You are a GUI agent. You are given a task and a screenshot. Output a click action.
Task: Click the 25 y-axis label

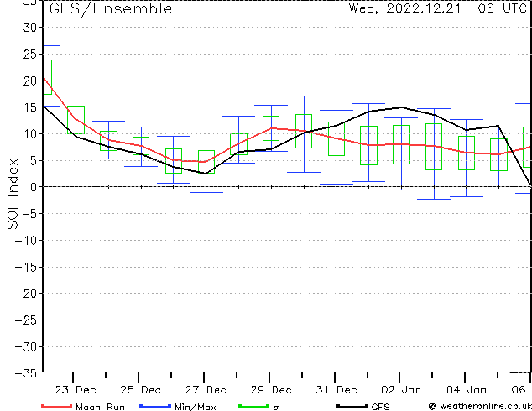point(30,55)
